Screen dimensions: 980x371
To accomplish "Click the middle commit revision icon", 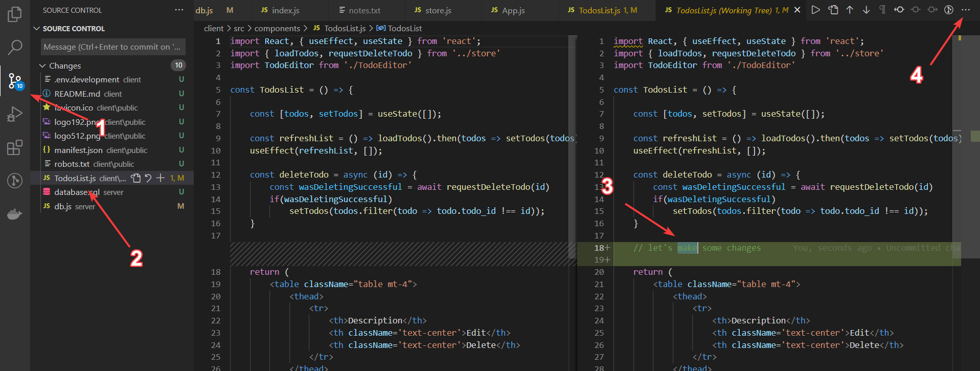I will (x=916, y=10).
